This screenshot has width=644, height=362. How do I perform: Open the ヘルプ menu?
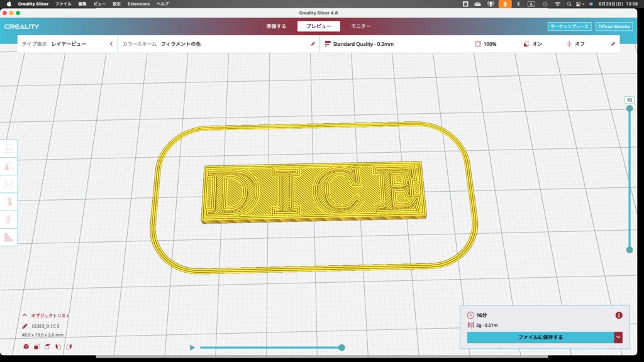click(x=163, y=4)
